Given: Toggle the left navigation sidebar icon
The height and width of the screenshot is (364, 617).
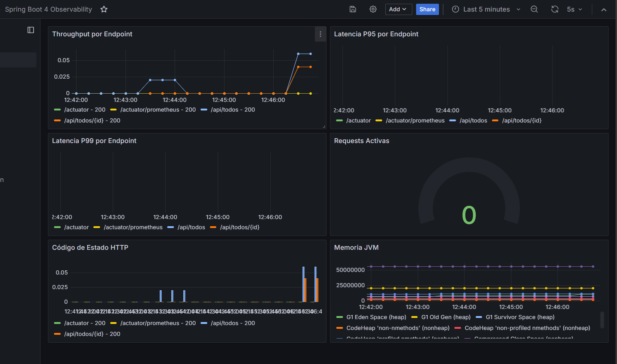Looking at the screenshot, I should click(x=30, y=30).
